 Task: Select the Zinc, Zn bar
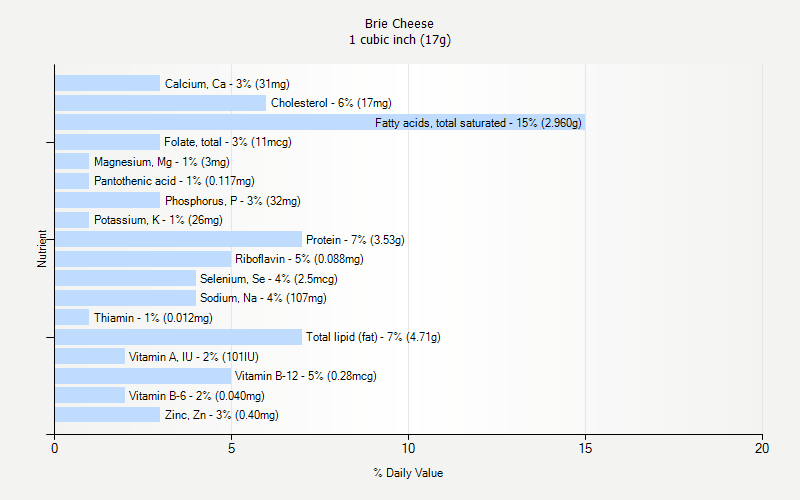coord(108,415)
